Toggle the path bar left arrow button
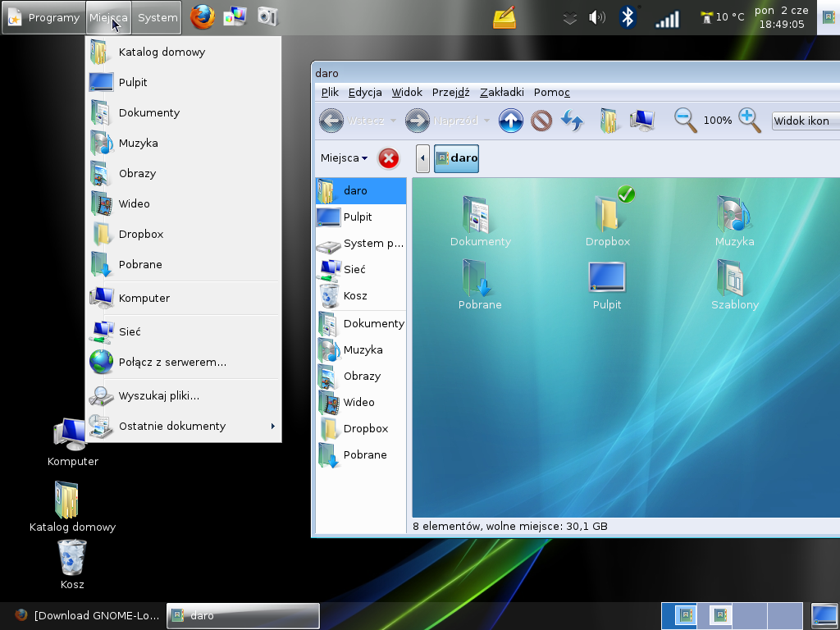Screen dimensions: 840x630 pyautogui.click(x=422, y=158)
